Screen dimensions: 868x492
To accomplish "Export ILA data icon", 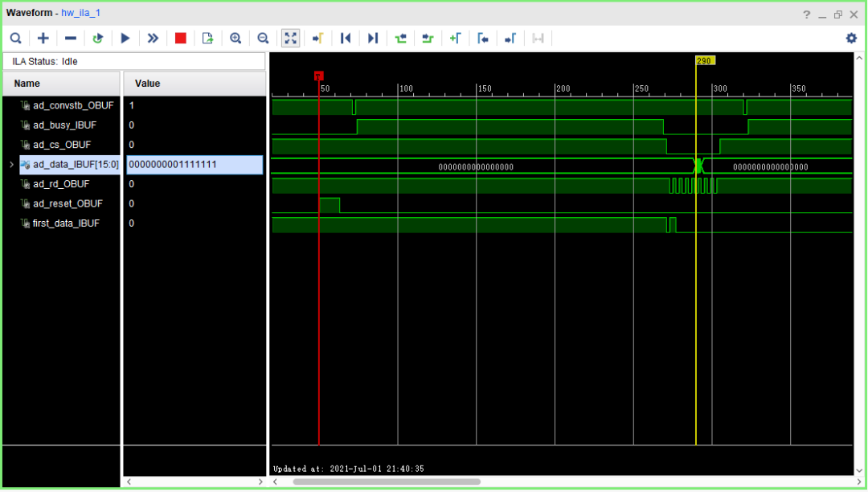I will click(207, 39).
